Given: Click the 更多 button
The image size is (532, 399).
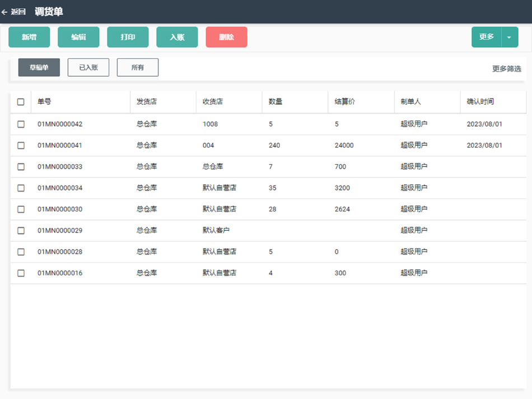Looking at the screenshot, I should [486, 37].
